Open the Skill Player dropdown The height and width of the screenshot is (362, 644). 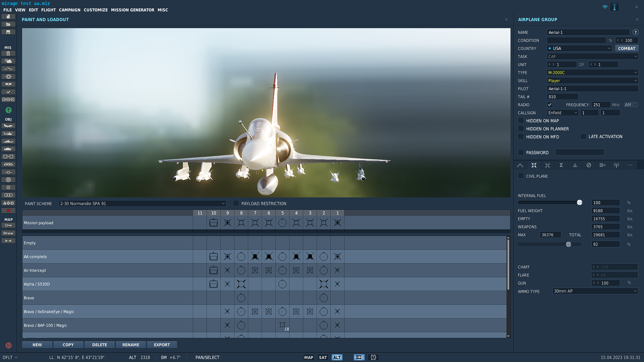click(x=592, y=80)
